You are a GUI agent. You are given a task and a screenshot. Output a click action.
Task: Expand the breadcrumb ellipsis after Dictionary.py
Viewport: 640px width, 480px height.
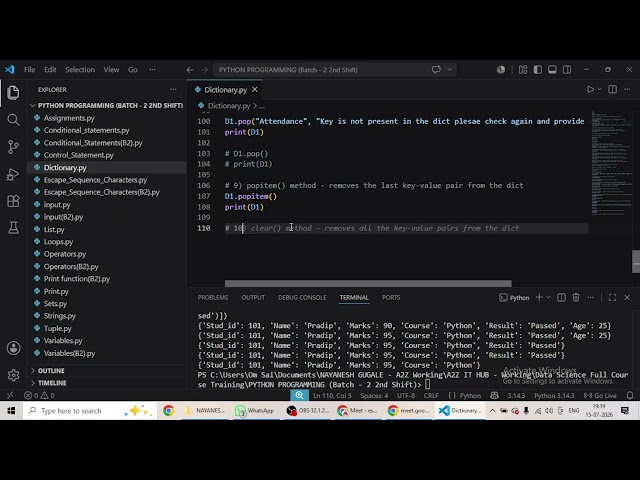click(x=262, y=106)
